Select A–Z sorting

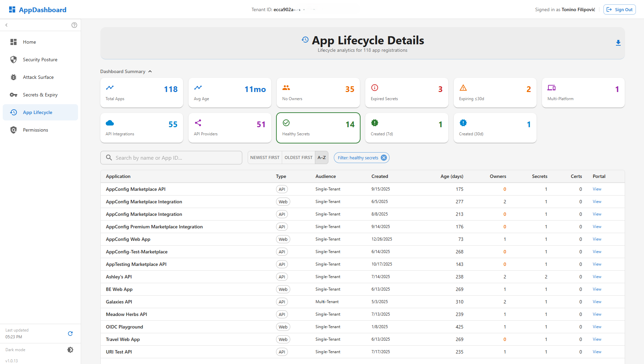coord(322,158)
